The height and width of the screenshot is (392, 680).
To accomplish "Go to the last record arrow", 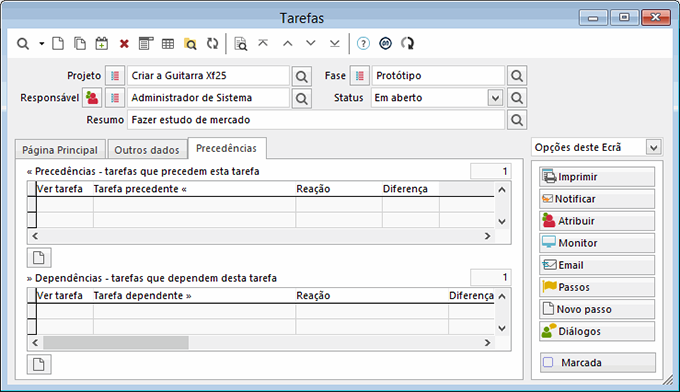I will tap(334, 43).
